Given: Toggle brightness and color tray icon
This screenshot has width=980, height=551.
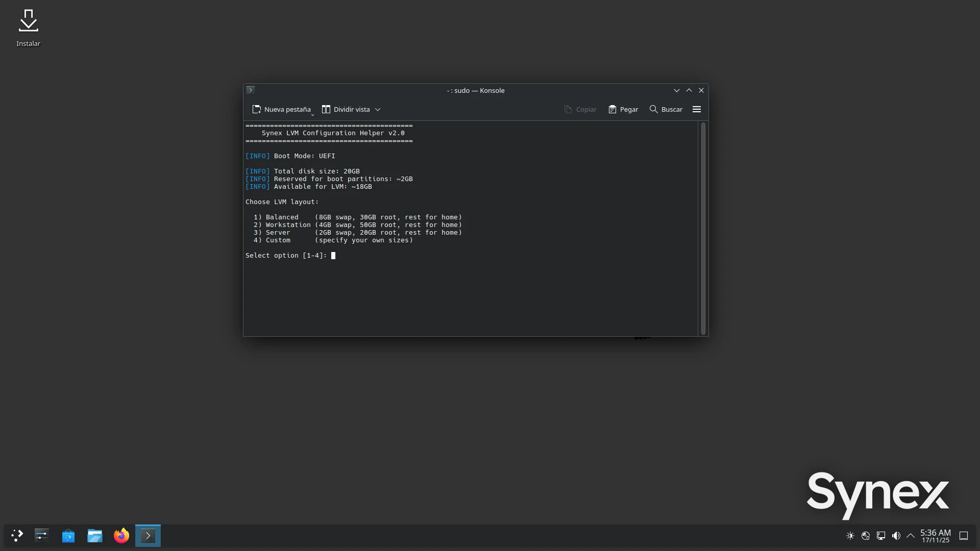Looking at the screenshot, I should (x=850, y=536).
